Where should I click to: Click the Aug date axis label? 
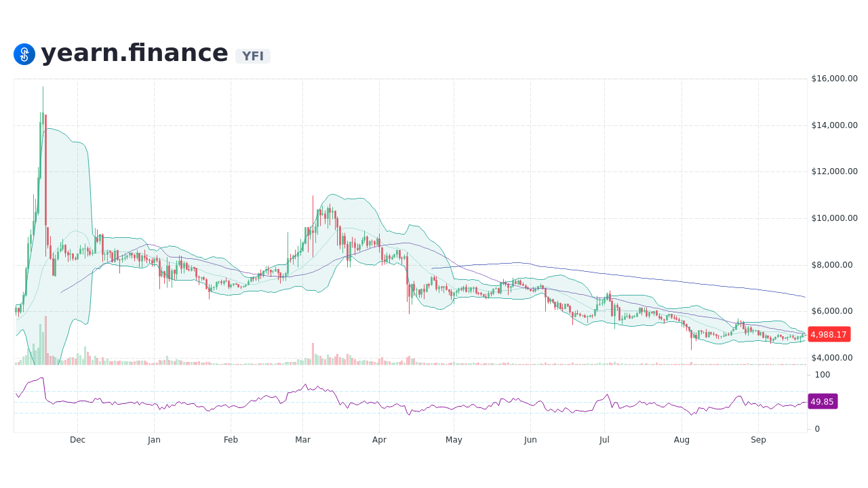coord(682,440)
